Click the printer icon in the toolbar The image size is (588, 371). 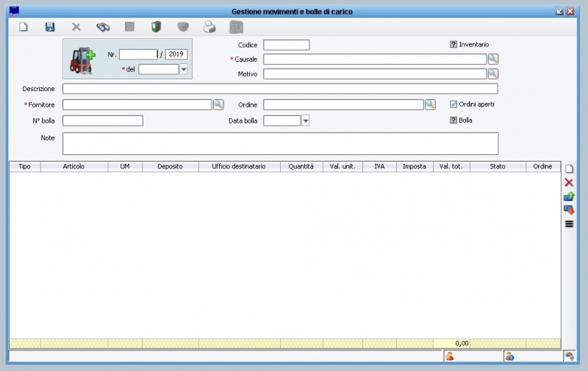[209, 27]
